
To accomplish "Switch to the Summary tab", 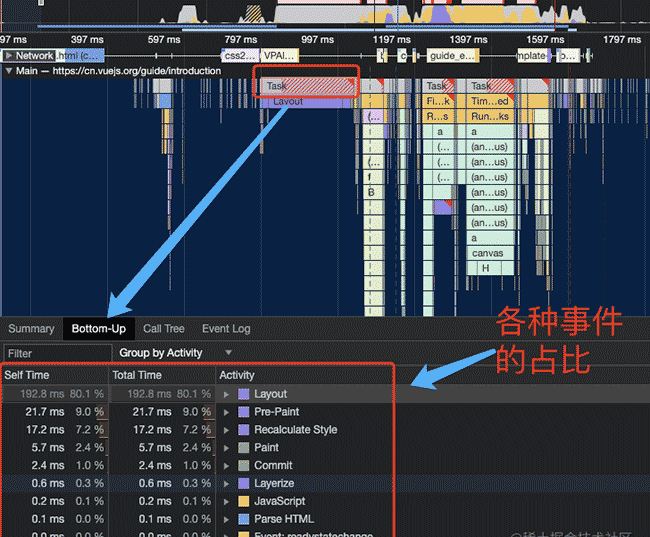I will [31, 329].
